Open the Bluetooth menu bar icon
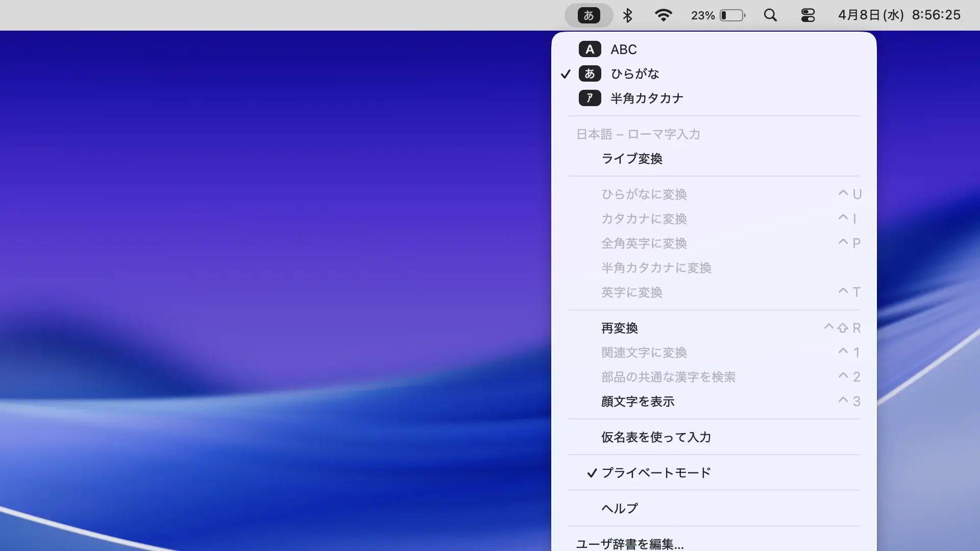 [x=627, y=15]
